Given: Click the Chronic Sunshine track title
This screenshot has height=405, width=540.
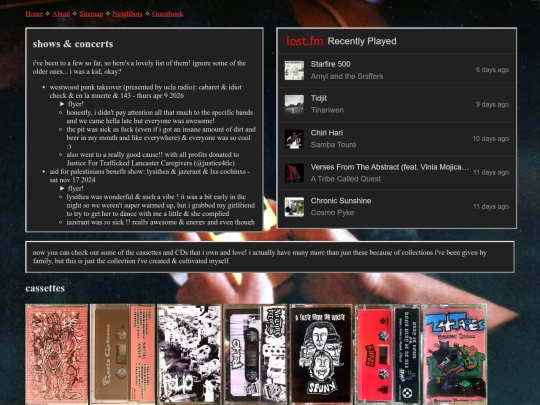Looking at the screenshot, I should (341, 201).
